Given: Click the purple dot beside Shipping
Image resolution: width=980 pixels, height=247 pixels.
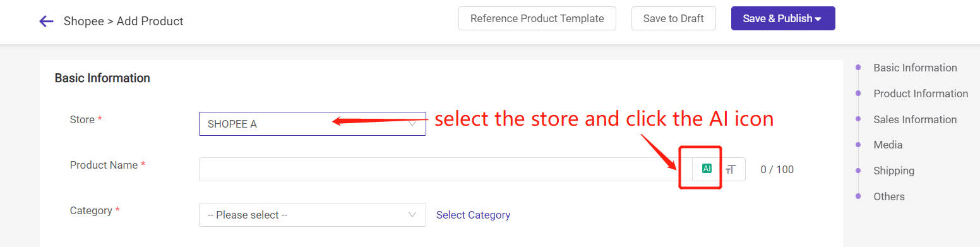Looking at the screenshot, I should click(x=857, y=171).
